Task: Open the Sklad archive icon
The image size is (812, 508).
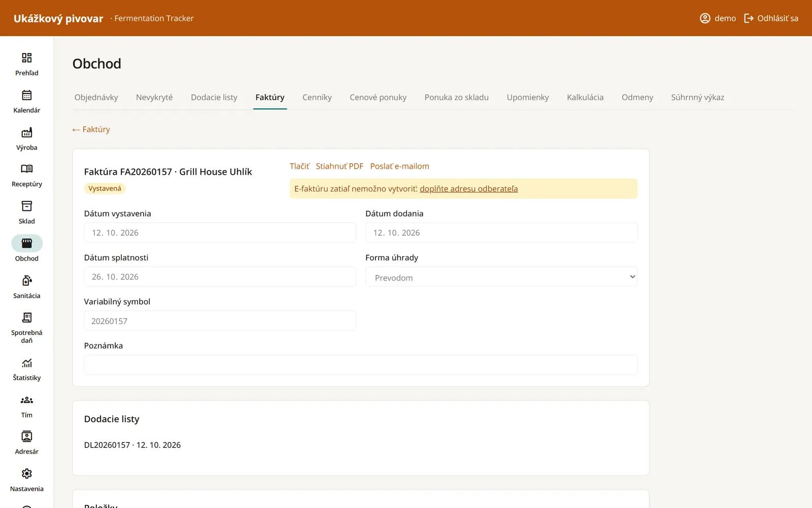Action: click(x=27, y=206)
